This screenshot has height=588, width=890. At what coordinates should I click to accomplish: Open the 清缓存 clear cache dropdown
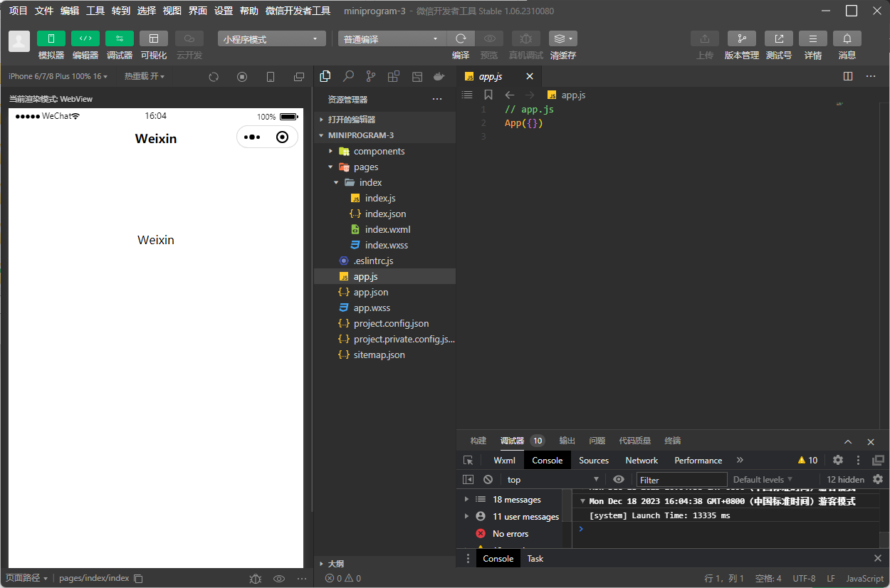point(563,38)
